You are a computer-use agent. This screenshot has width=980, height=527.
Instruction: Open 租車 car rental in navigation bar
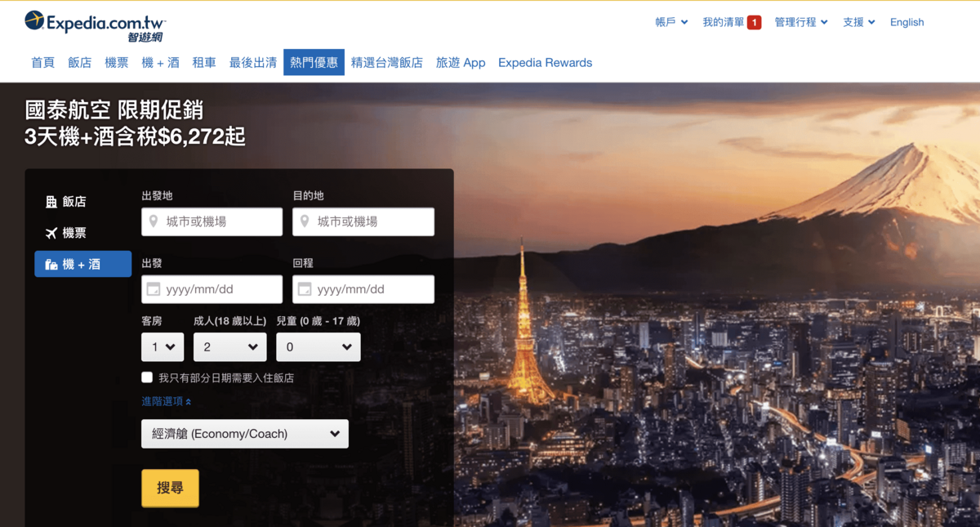point(204,62)
